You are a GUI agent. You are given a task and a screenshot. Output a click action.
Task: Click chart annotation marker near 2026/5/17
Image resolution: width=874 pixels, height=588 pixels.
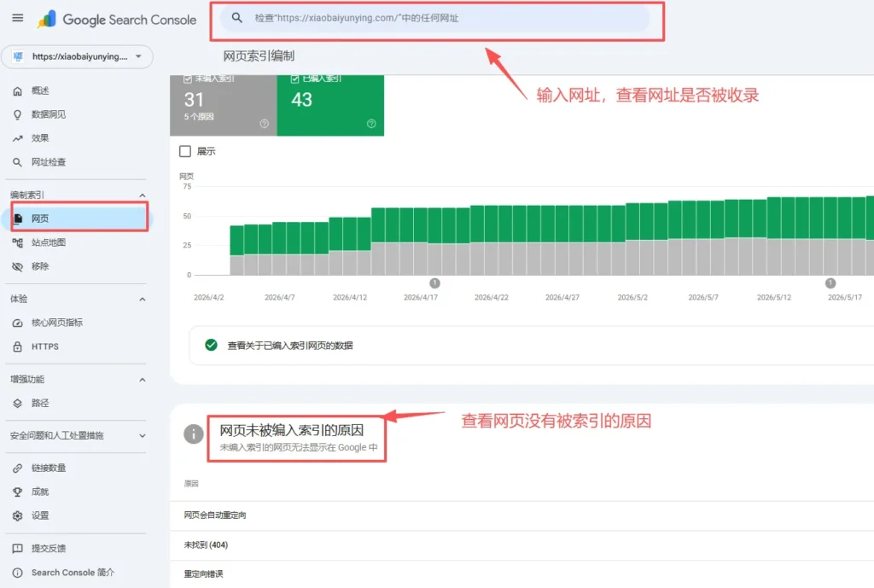tap(830, 283)
